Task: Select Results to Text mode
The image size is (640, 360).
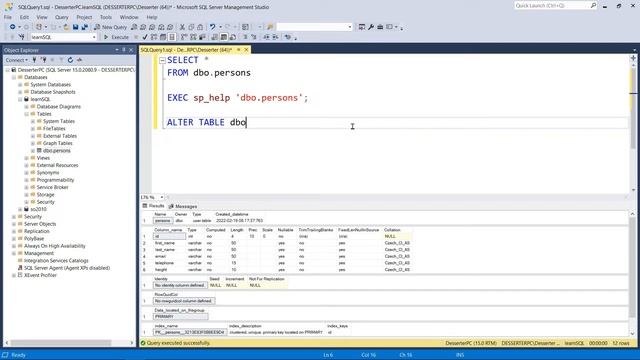Action: point(215,37)
